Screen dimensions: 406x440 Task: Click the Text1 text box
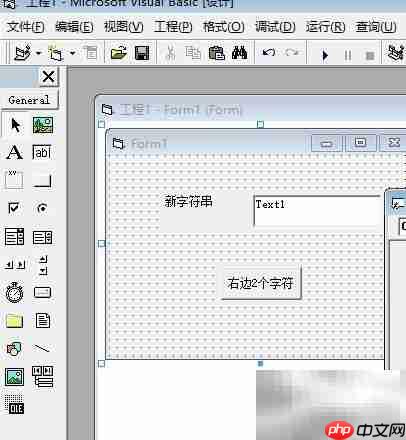(x=317, y=211)
